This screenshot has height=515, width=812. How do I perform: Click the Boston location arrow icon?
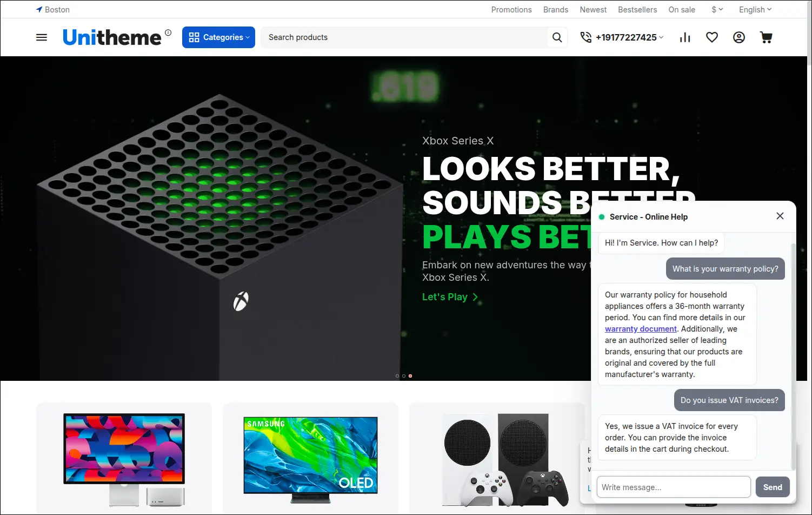pos(39,10)
